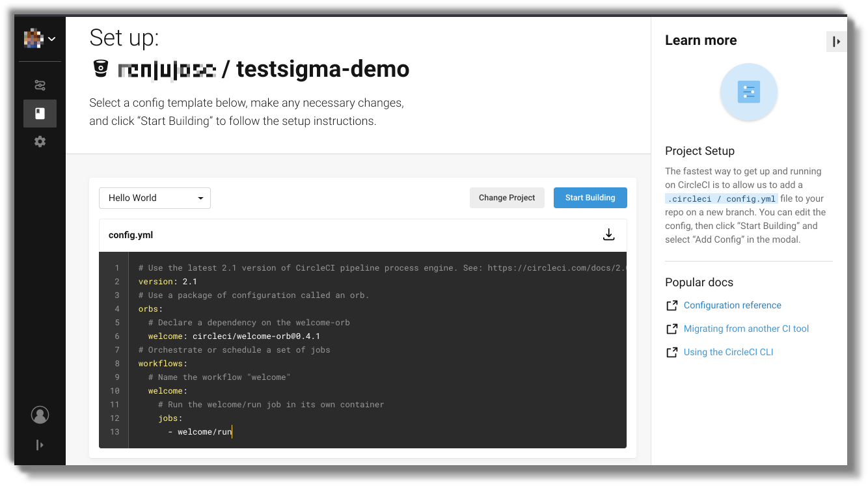
Task: Open Migrating from another CI tool link
Action: (746, 329)
